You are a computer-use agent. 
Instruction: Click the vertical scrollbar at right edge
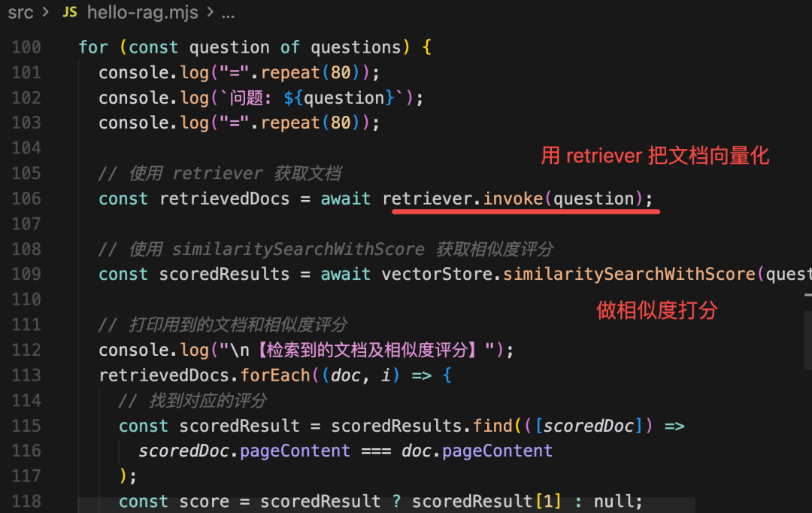click(807, 339)
